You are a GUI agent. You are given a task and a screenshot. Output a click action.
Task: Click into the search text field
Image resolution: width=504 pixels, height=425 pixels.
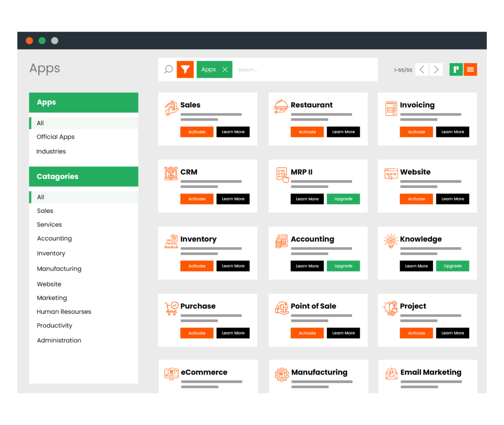click(305, 69)
